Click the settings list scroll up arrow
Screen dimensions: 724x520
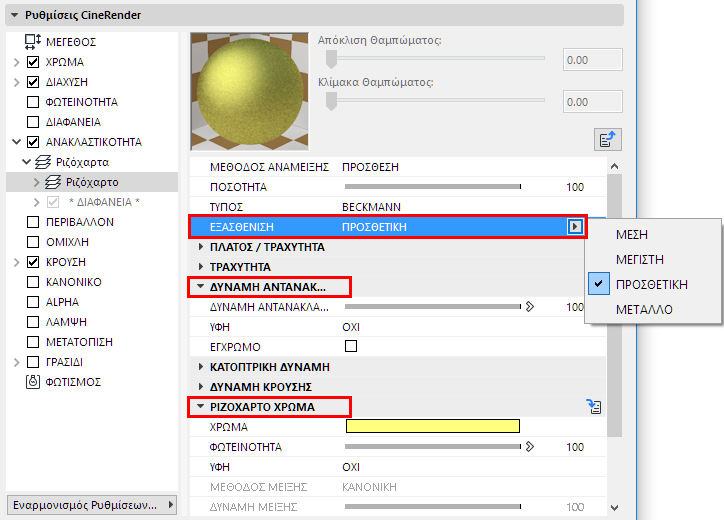pos(614,166)
